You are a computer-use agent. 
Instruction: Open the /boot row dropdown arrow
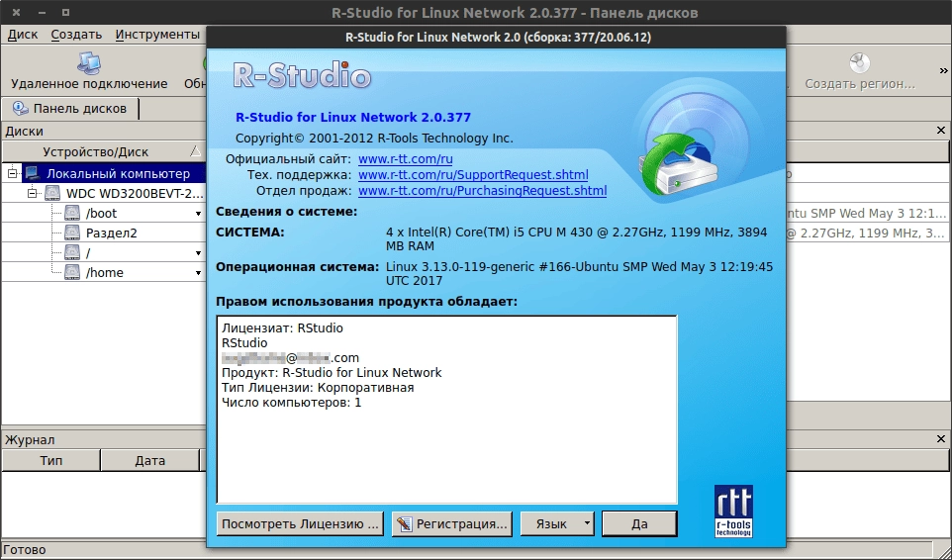point(198,214)
